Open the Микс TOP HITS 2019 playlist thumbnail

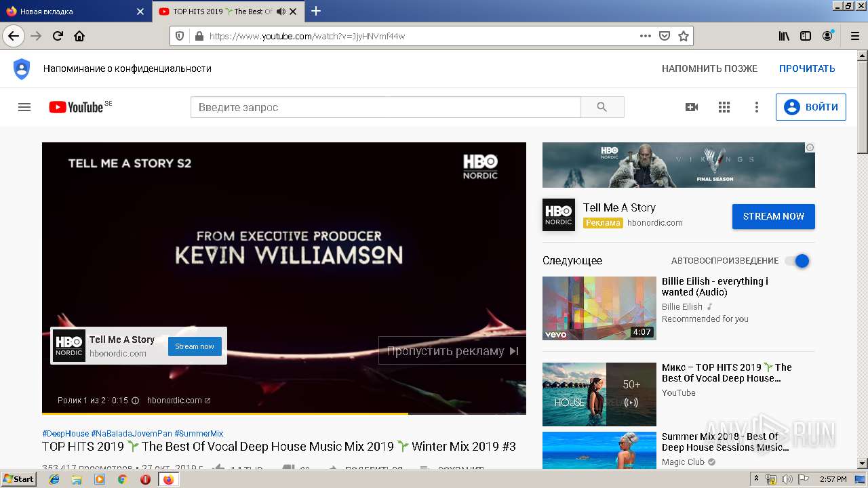(x=599, y=394)
